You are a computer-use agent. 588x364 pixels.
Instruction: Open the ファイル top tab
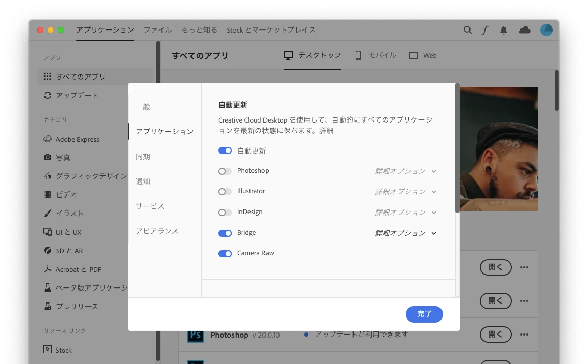point(158,30)
